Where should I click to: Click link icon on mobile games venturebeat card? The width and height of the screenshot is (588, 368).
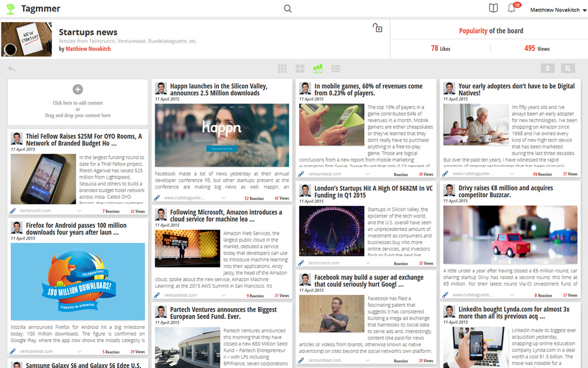tap(301, 174)
